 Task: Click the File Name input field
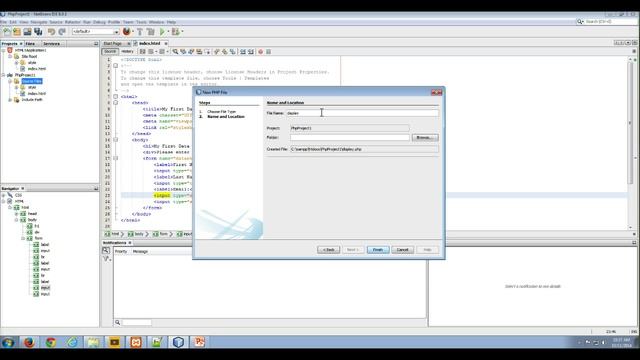[362, 113]
